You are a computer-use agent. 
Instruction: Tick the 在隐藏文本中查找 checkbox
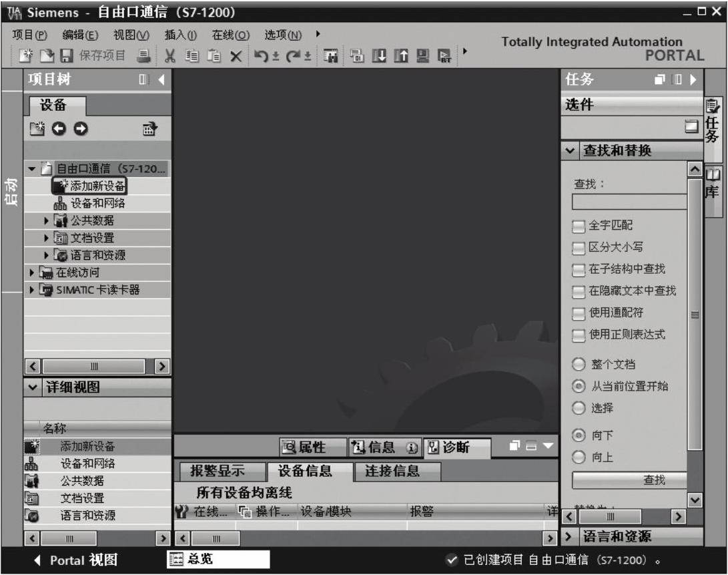tap(579, 292)
